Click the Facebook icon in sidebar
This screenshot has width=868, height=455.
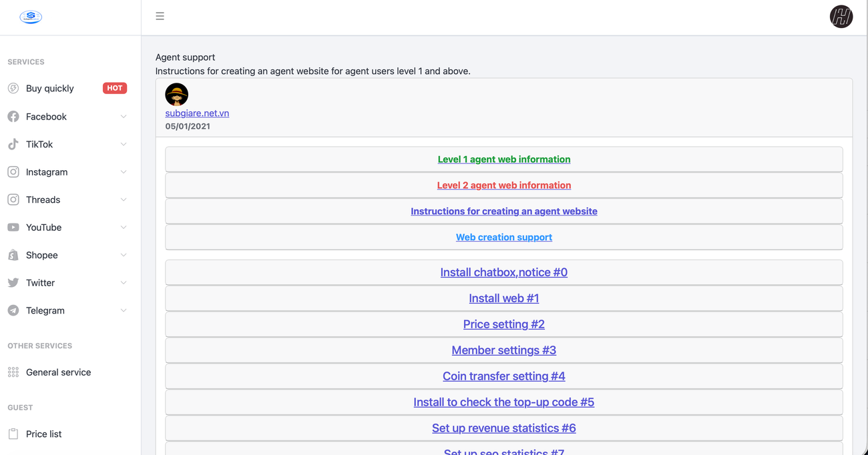pos(13,117)
